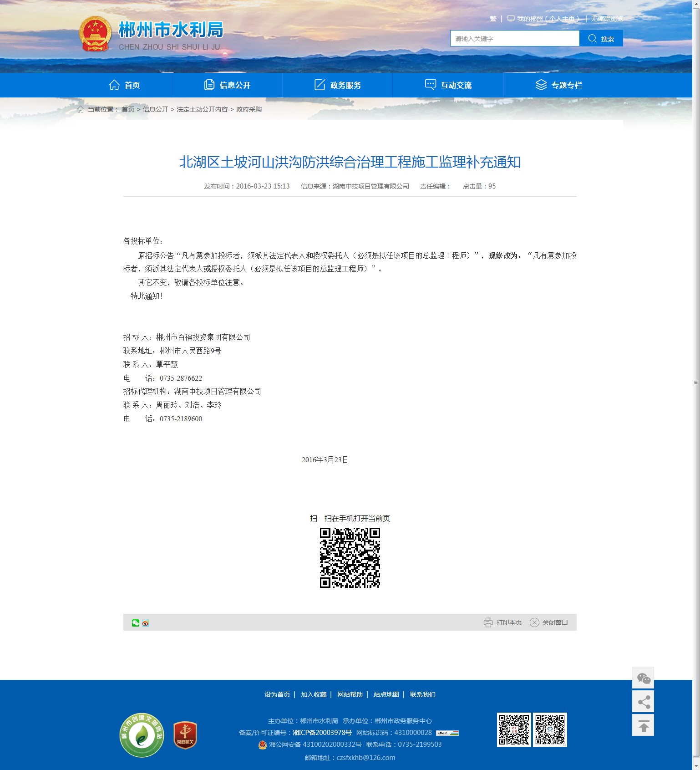The width and height of the screenshot is (700, 770).
Task: Click 关闭窗口 link
Action: tap(555, 622)
